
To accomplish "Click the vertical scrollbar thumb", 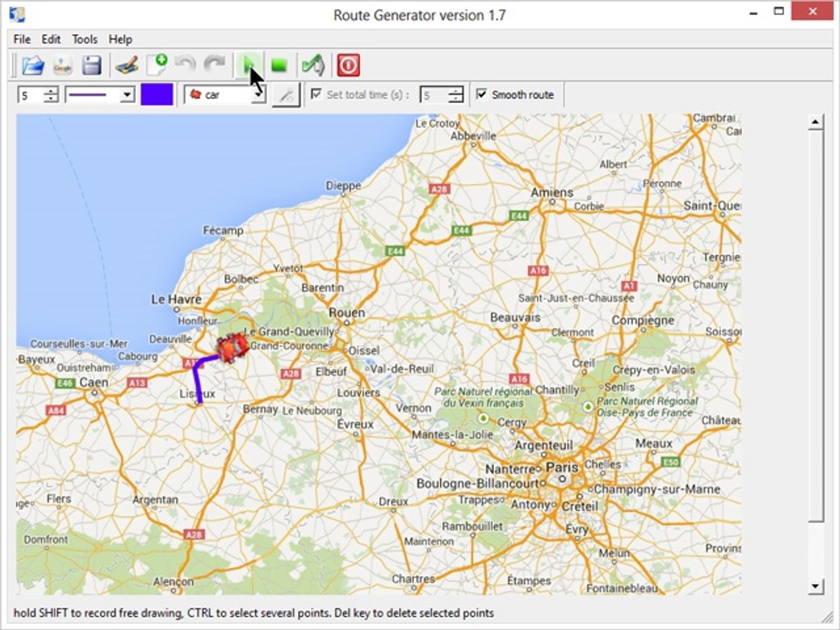I will click(815, 327).
